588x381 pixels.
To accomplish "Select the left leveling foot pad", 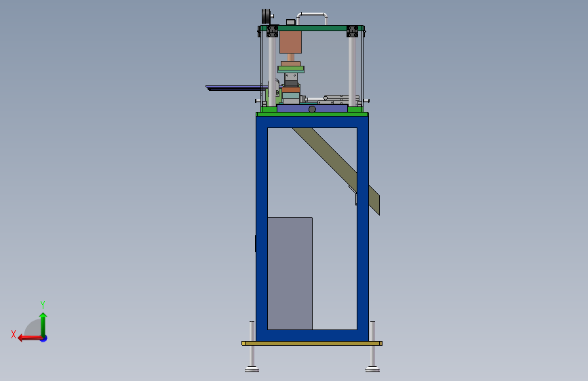I will click(x=252, y=369).
